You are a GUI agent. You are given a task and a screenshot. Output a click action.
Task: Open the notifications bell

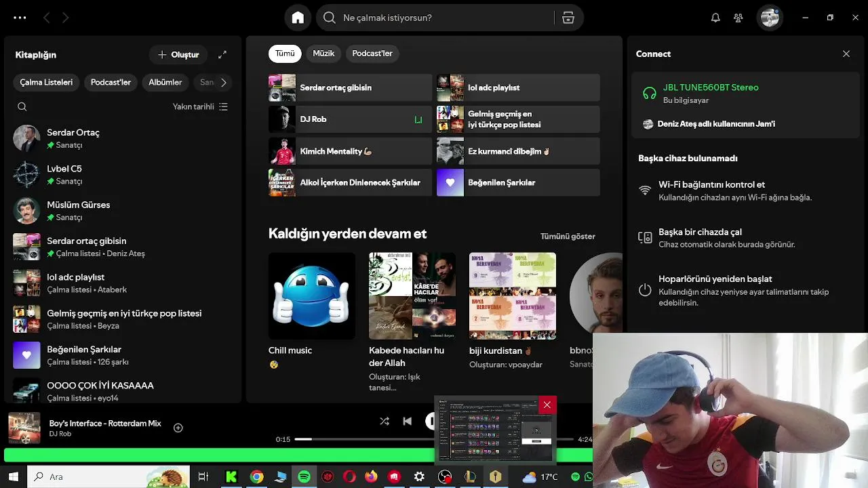pos(715,18)
